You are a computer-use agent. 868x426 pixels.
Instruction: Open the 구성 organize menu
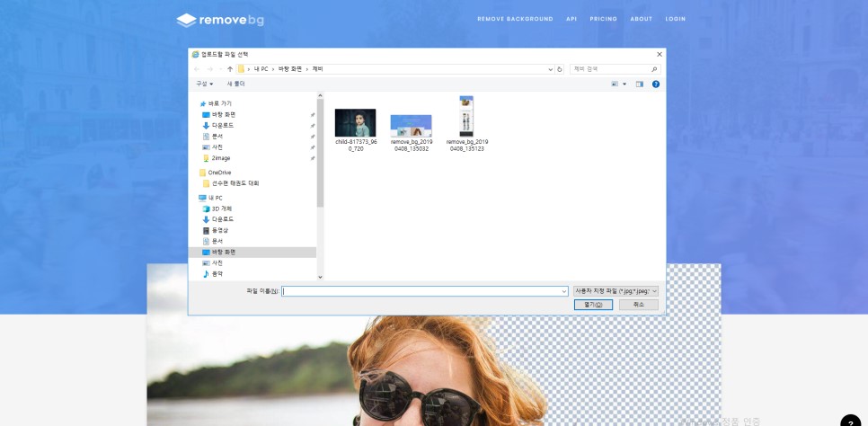[204, 84]
